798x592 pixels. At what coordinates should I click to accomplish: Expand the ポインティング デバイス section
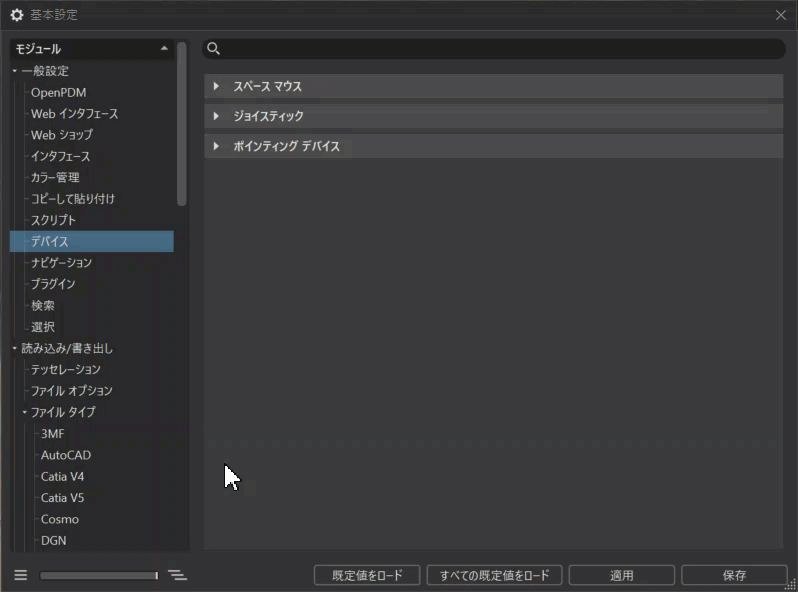point(216,146)
